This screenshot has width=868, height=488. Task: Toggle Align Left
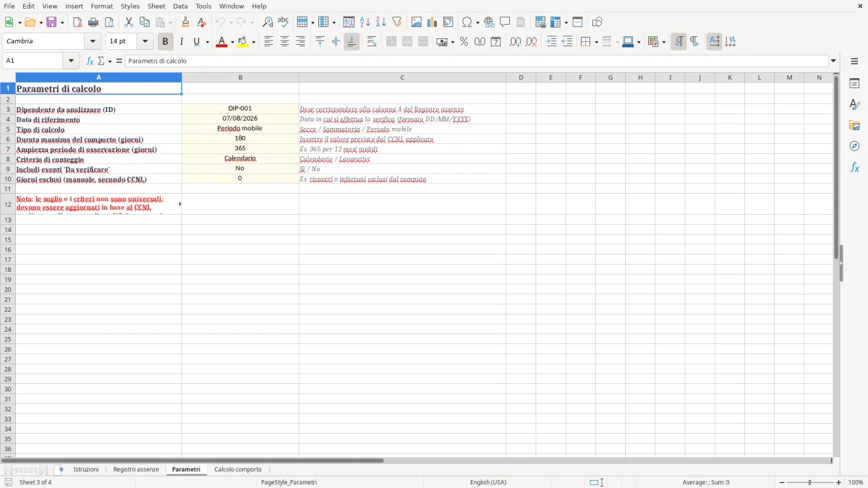point(268,42)
